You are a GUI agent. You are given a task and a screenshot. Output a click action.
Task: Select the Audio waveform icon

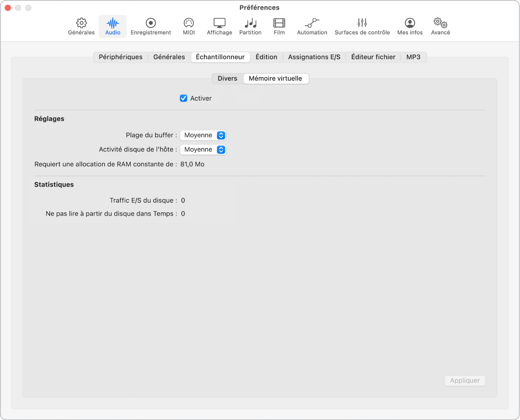(113, 26)
